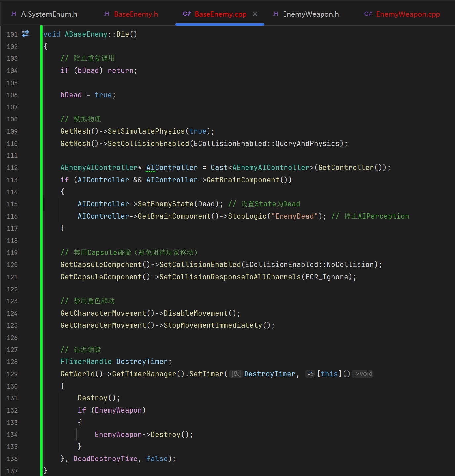Click SetTimer call on line 129
This screenshot has width=455, height=476.
pos(207,374)
